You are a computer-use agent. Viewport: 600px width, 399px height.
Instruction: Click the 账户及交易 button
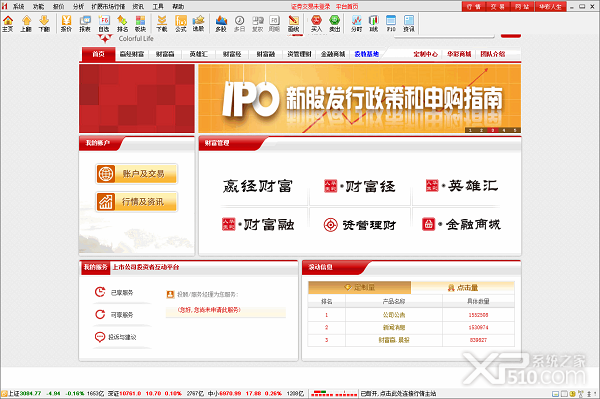[x=137, y=174]
